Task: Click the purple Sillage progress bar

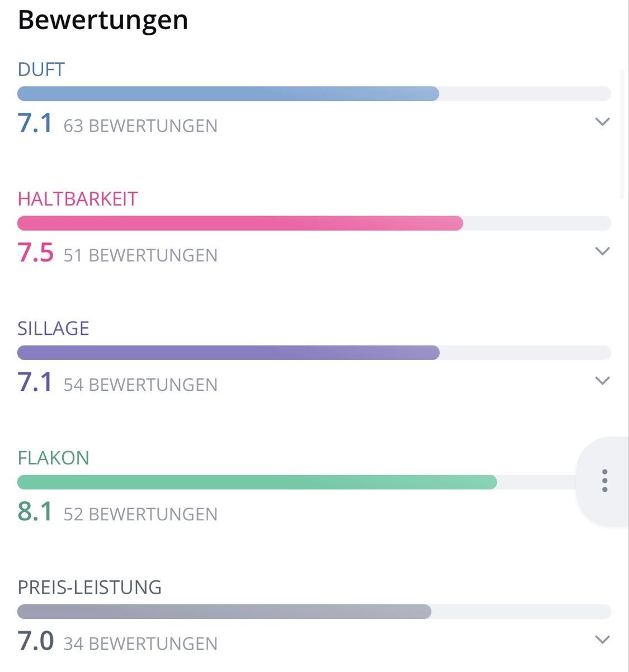Action: (x=314, y=352)
